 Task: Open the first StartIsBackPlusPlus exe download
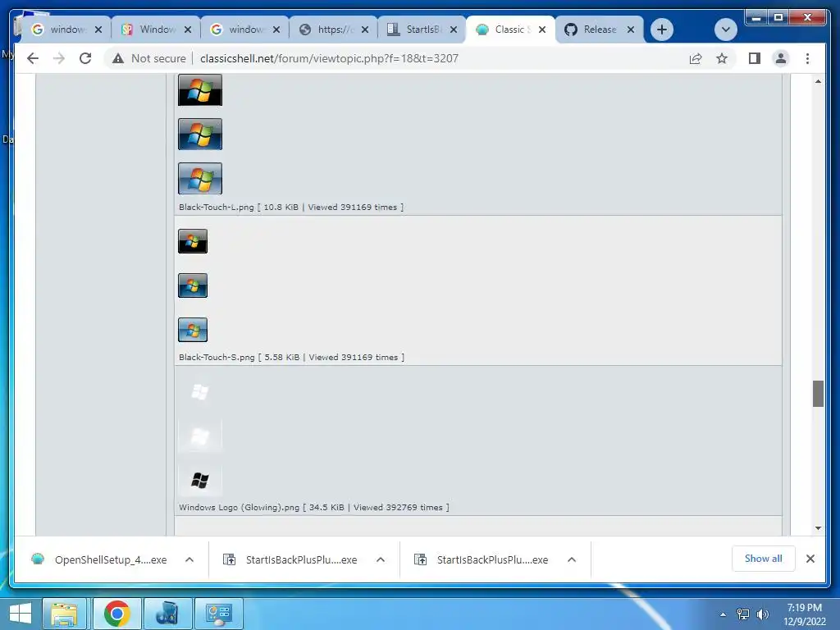[x=290, y=559]
